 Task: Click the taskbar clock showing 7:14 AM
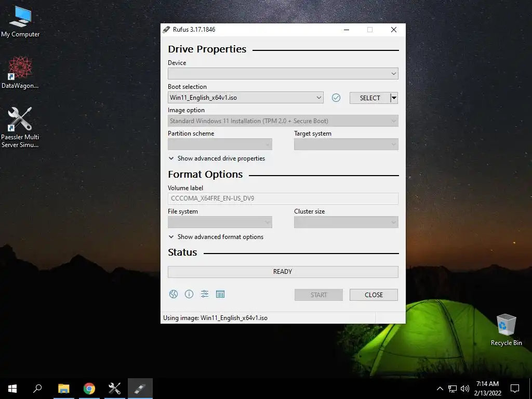tap(487, 389)
